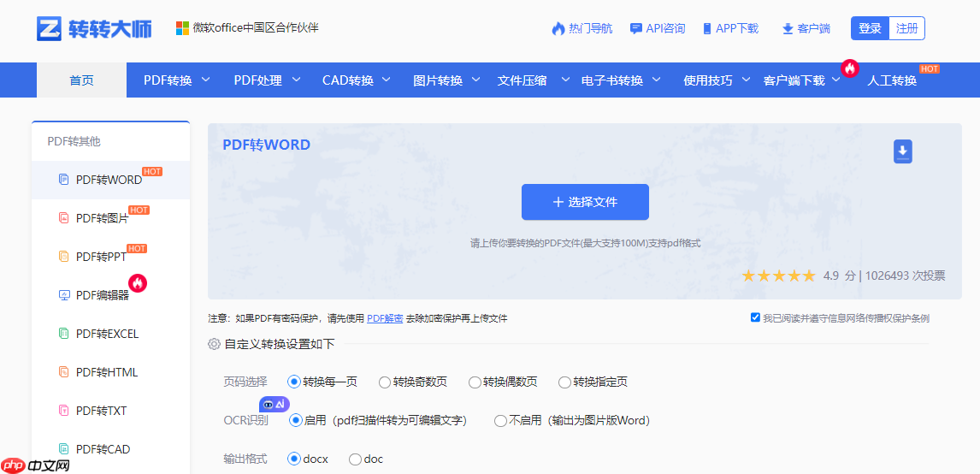Click the 热门导航 flame icon
This screenshot has width=980, height=474.
[x=558, y=28]
